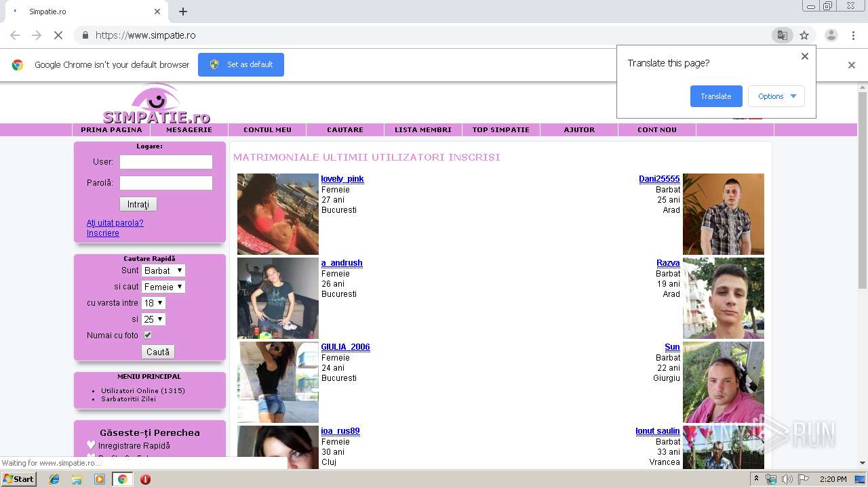The image size is (868, 488).
Task: Expand the translate Options dropdown
Action: [x=776, y=96]
